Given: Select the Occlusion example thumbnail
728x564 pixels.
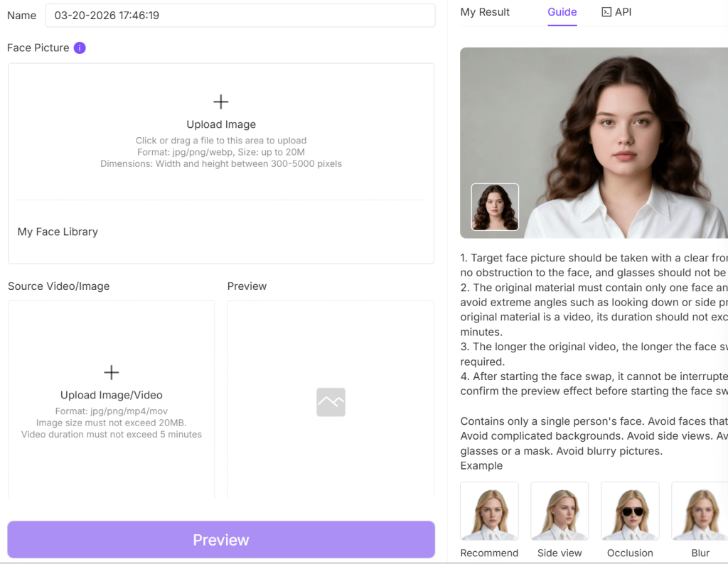Looking at the screenshot, I should point(630,511).
